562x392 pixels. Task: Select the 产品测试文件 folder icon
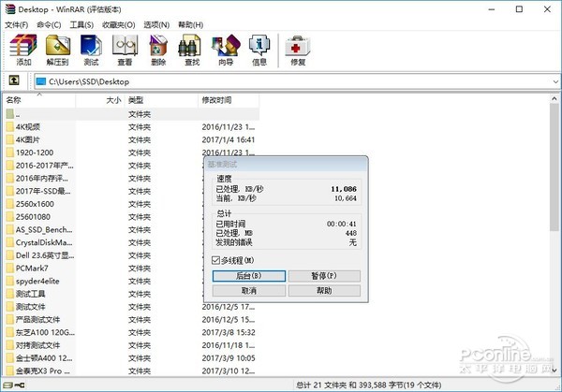tap(10, 320)
